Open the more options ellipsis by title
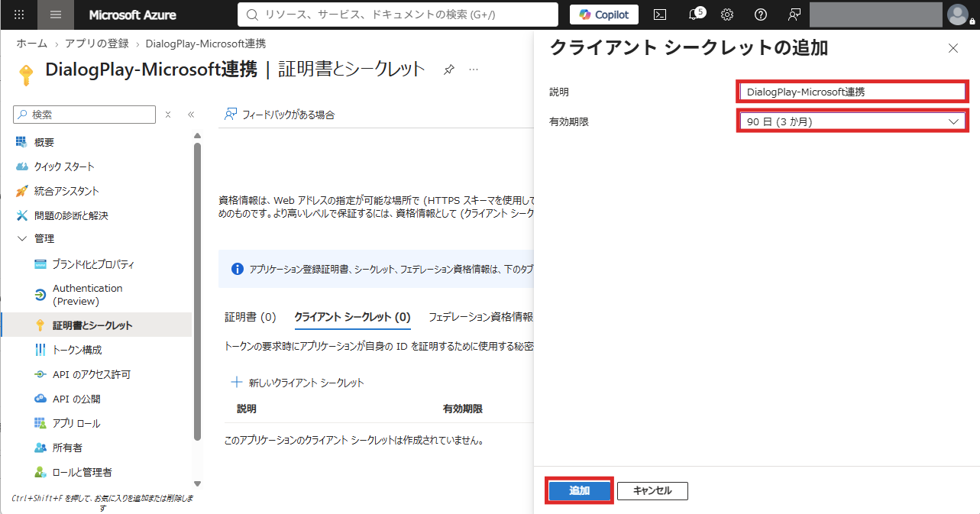Viewport: 980px width, 514px height. [474, 70]
